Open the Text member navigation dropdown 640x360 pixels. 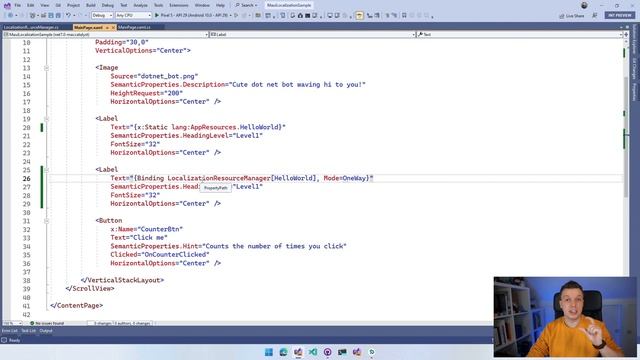point(519,35)
